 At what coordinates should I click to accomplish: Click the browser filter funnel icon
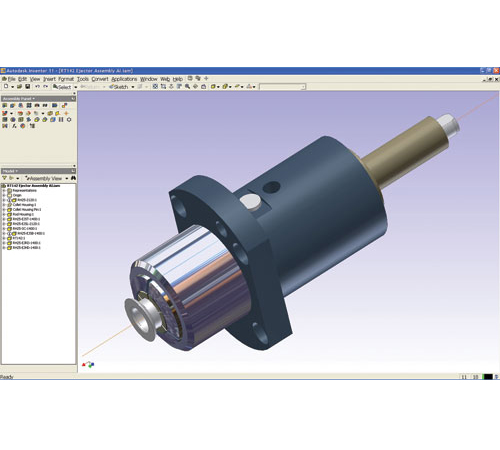(x=4, y=178)
